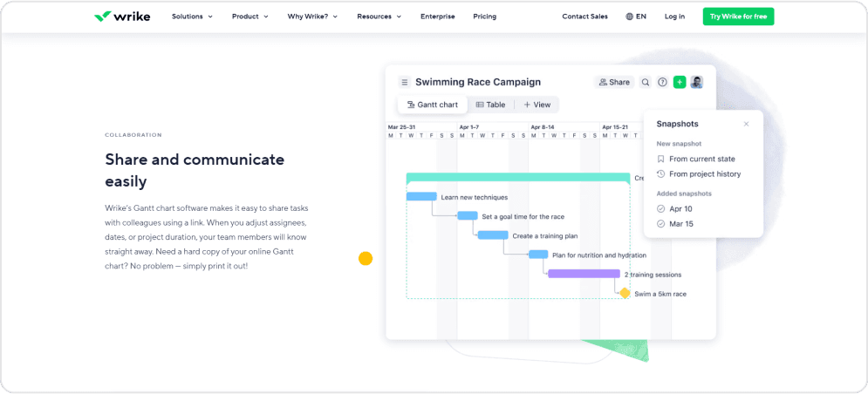Click the Share button
The width and height of the screenshot is (868, 394).
coord(614,82)
